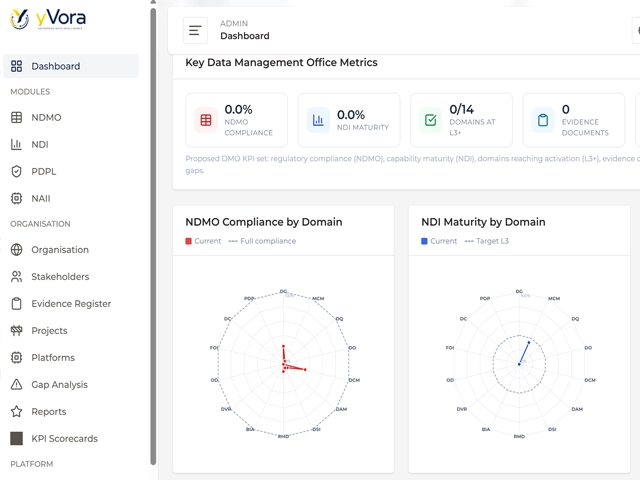This screenshot has width=640, height=480.
Task: Click the PDPL shield icon
Action: [16, 171]
